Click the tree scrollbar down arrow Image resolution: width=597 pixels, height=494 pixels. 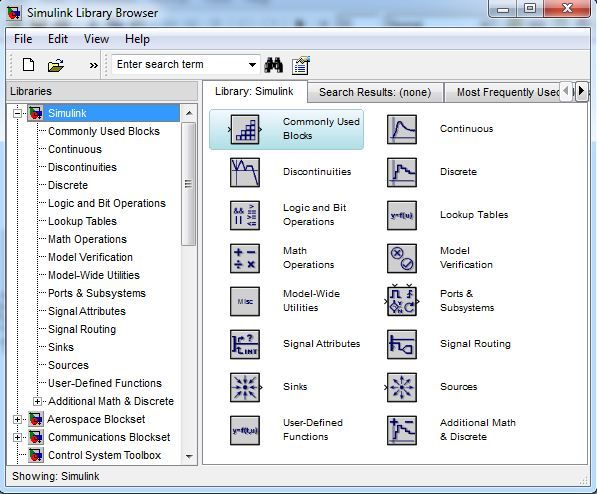point(189,456)
